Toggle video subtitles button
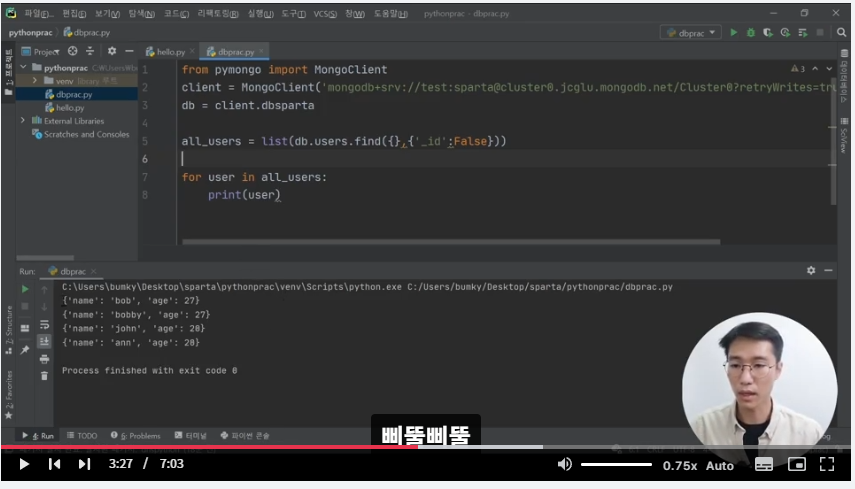The image size is (855, 489). (x=764, y=464)
